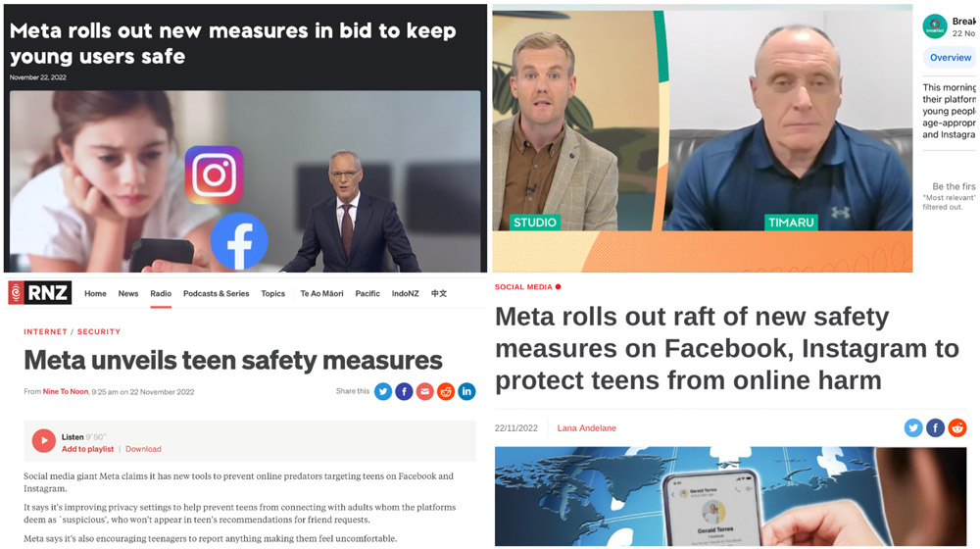Open the News menu item
Image resolution: width=980 pixels, height=549 pixels.
pyautogui.click(x=128, y=293)
